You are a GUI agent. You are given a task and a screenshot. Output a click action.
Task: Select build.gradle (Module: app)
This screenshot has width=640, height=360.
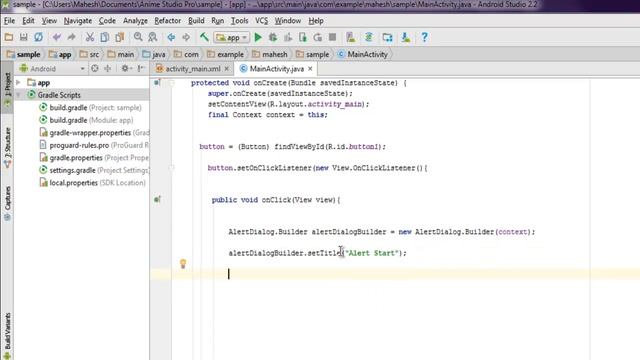[x=87, y=120]
